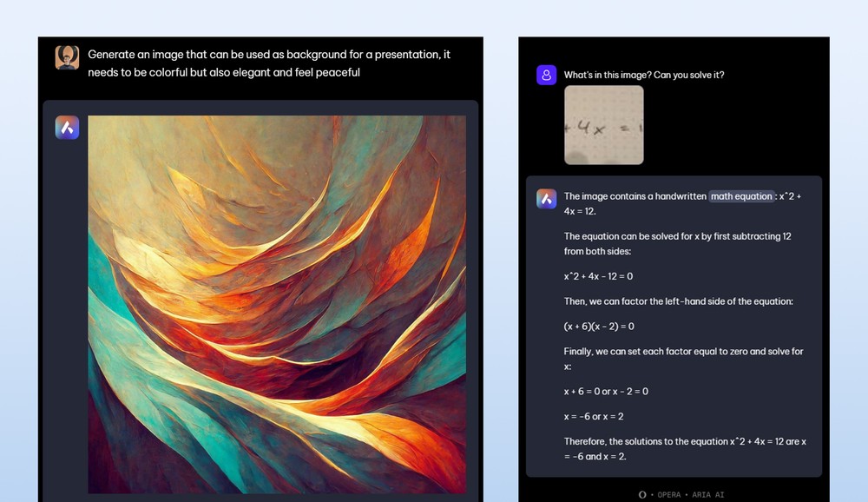Click the result line "x = -6 or x = 2"
Screen dimensions: 868x502
(x=594, y=417)
